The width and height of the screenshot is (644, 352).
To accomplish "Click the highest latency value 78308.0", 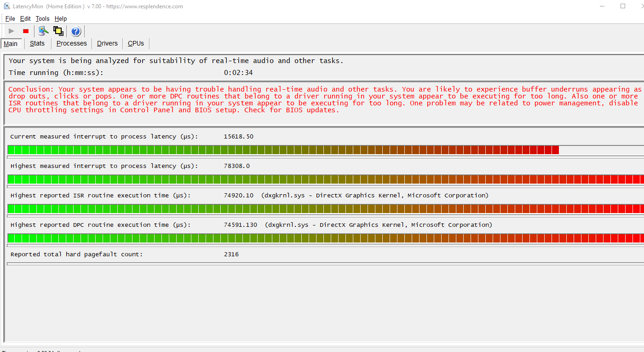I will click(237, 166).
